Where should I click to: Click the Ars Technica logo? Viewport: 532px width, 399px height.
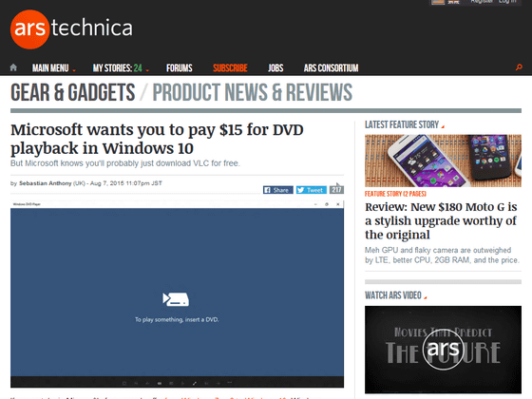71,29
